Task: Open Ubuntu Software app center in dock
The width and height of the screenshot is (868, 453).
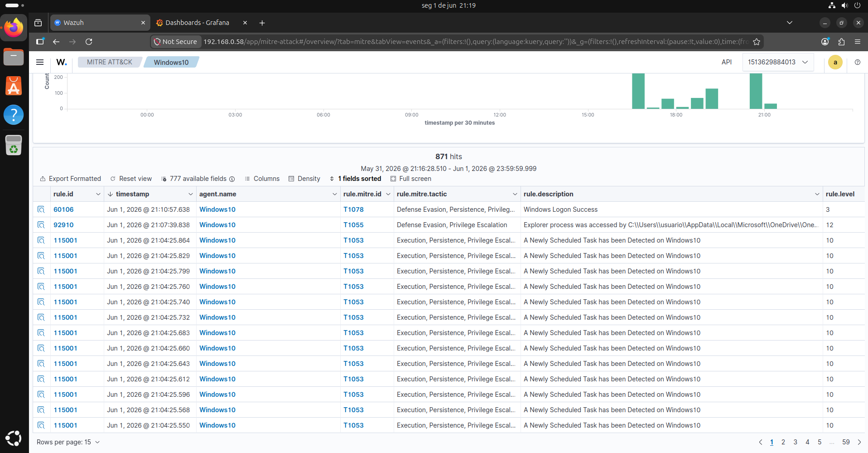Action: [14, 86]
